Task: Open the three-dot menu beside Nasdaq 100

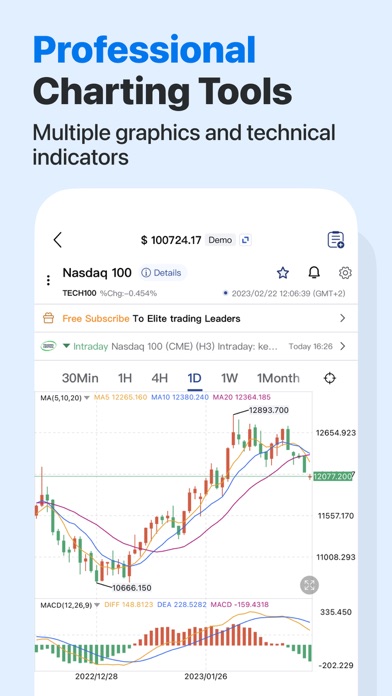Action: (48, 281)
